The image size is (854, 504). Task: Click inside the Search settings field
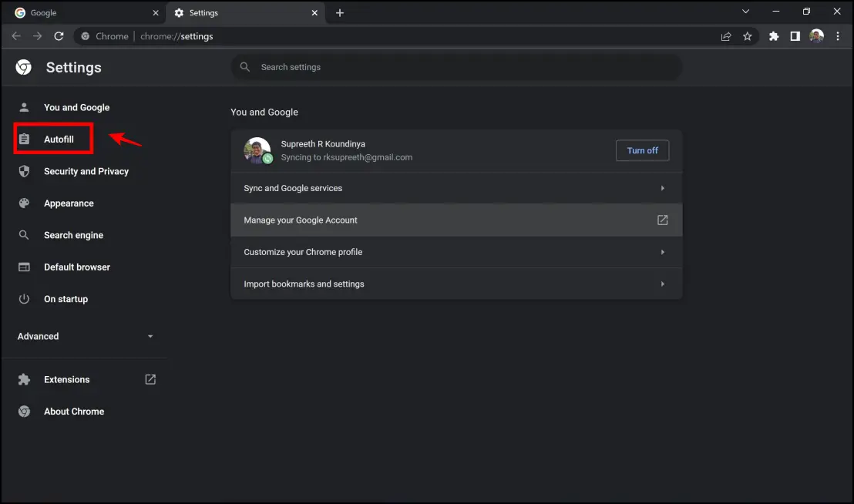456,67
